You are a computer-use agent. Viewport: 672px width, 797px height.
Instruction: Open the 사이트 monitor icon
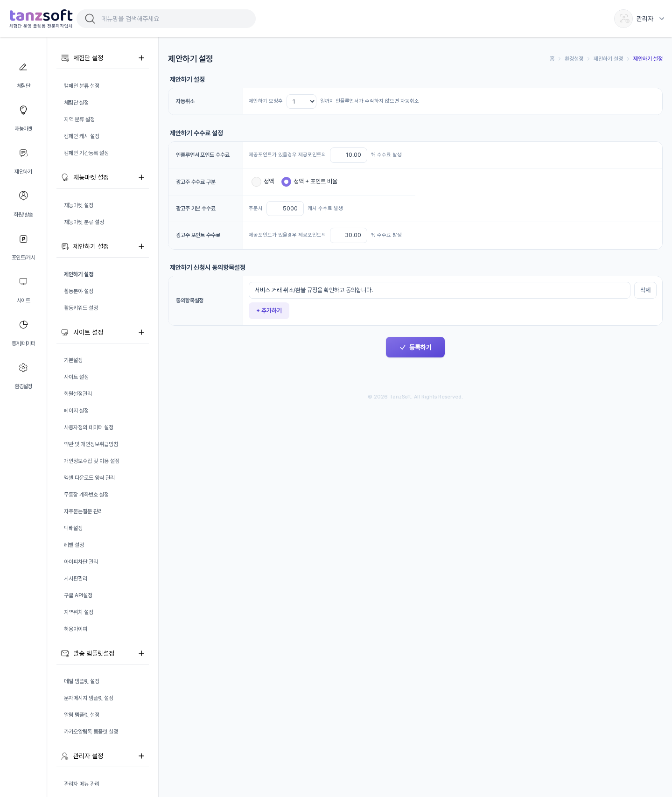click(23, 282)
